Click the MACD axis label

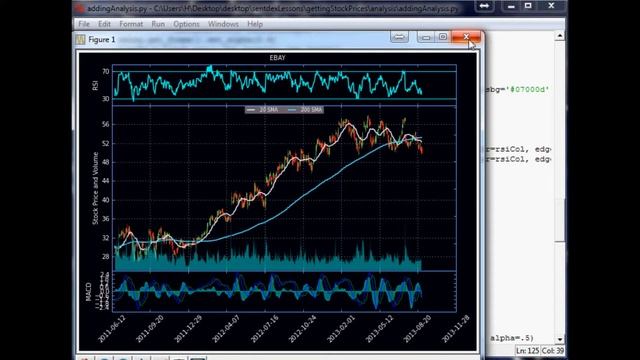pos(89,291)
